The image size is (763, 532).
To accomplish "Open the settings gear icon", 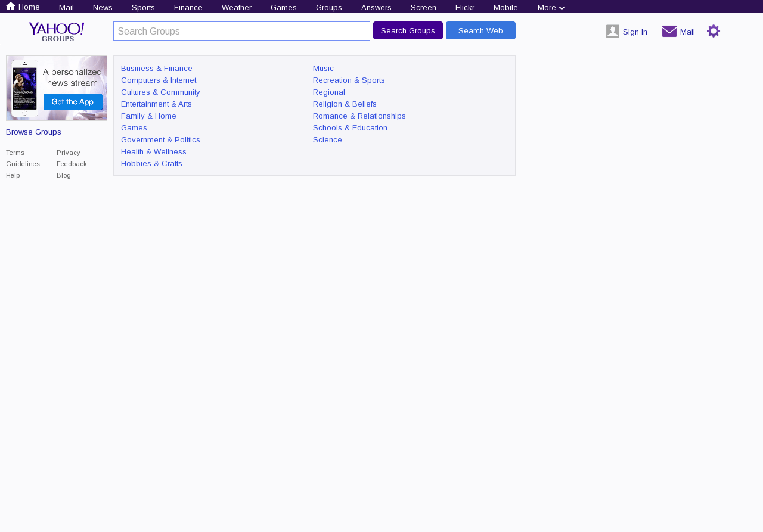I will pyautogui.click(x=714, y=32).
